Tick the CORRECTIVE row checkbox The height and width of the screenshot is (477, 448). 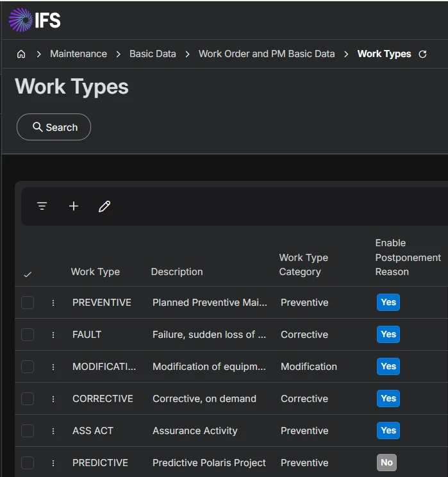pos(28,399)
